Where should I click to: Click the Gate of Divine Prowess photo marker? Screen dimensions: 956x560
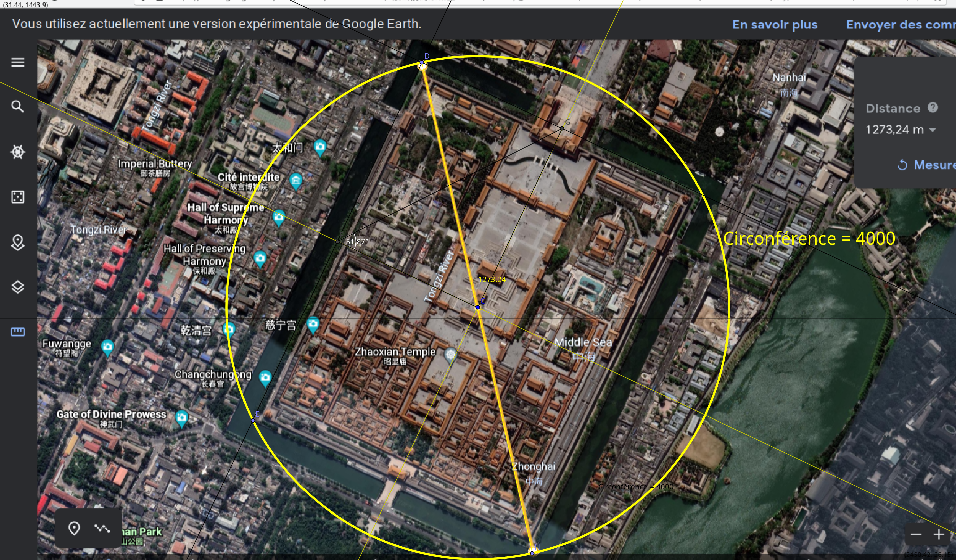182,418
